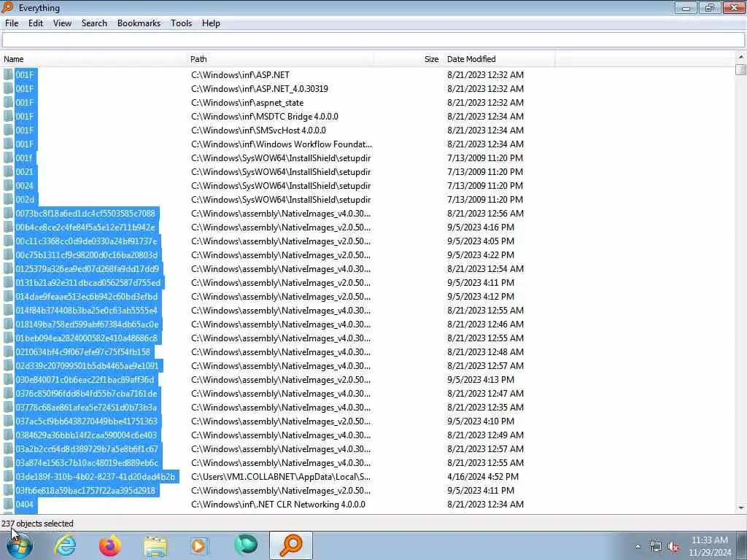Open the Bookmarks menu
747x560 pixels.
tap(139, 23)
